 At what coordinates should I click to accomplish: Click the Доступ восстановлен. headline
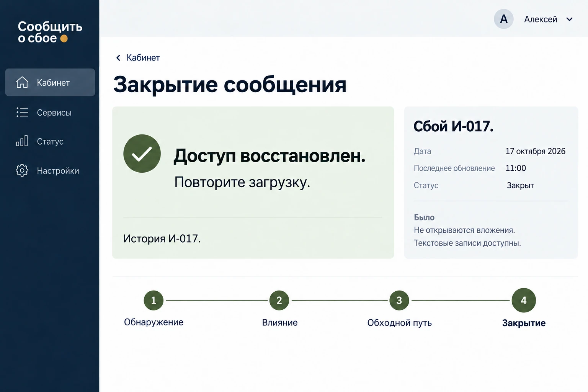[269, 156]
